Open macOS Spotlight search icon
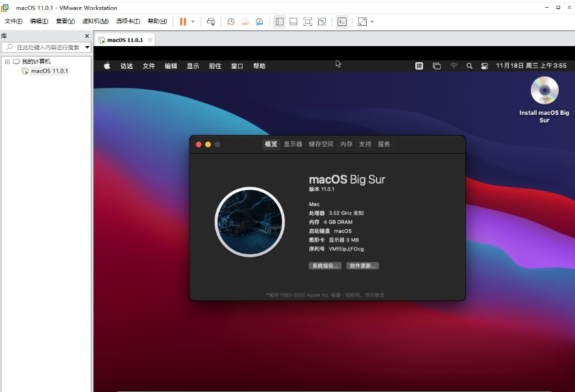The height and width of the screenshot is (392, 575). 469,66
